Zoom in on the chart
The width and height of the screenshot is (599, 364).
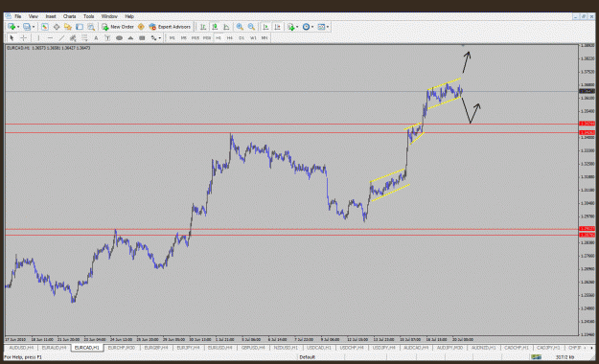coord(240,27)
